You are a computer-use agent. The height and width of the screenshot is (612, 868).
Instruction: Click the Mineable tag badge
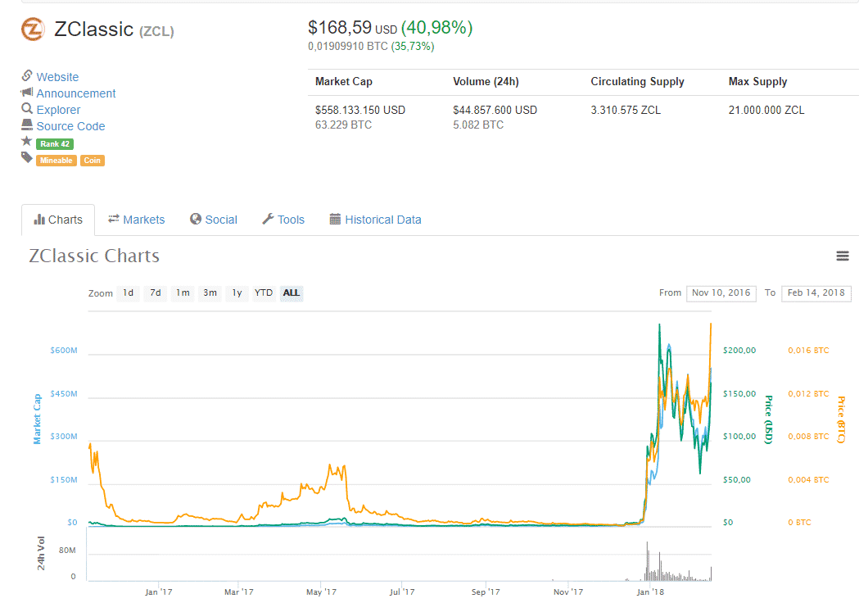(56, 161)
